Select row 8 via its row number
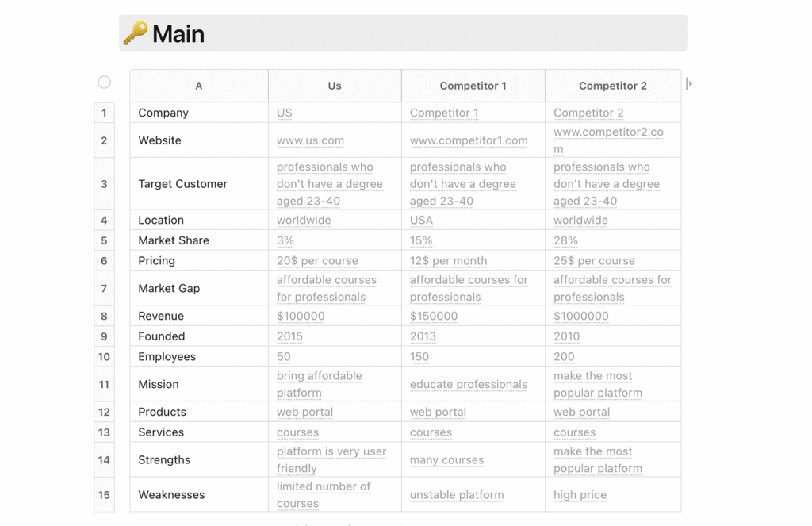Screen dimensions: 812x526 tap(104, 316)
